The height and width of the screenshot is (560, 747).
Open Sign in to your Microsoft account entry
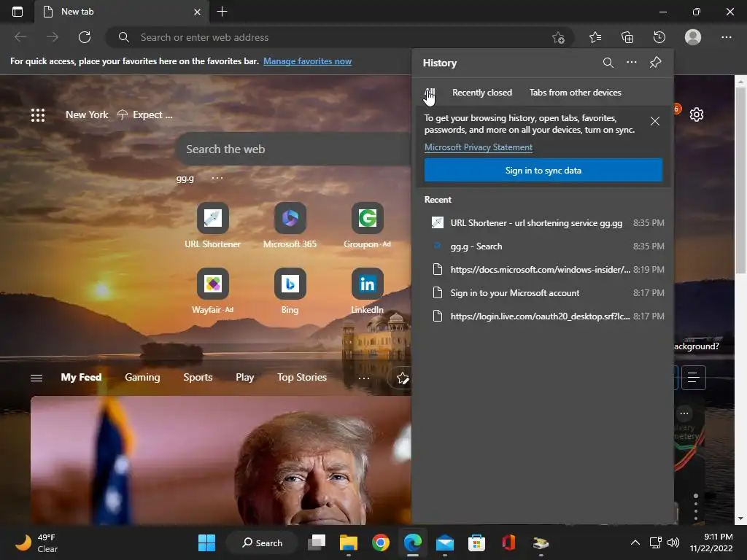point(543,293)
